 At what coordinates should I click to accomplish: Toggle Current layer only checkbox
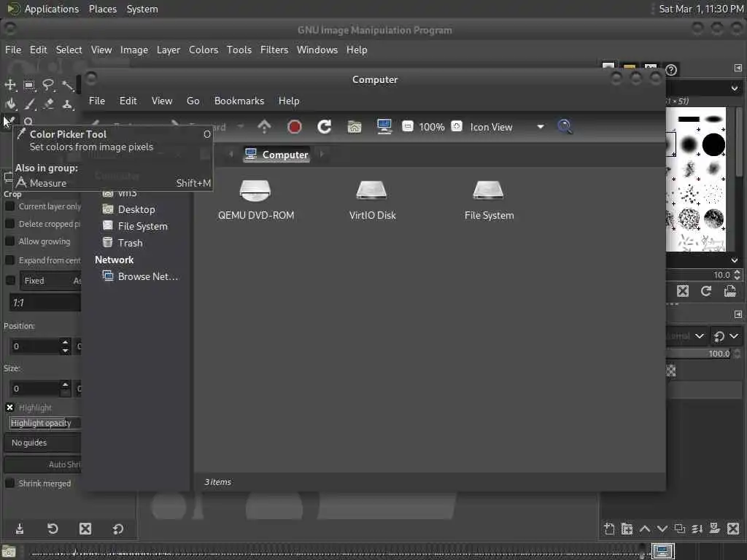(x=9, y=206)
